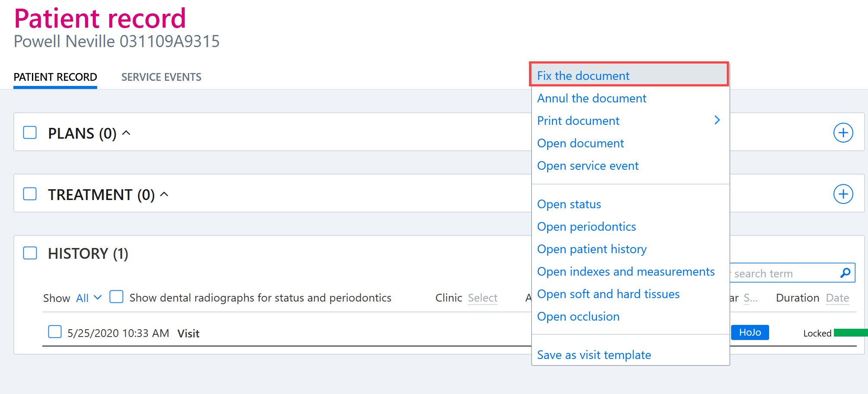
Task: Tick the PLANS section checkbox
Action: [30, 133]
